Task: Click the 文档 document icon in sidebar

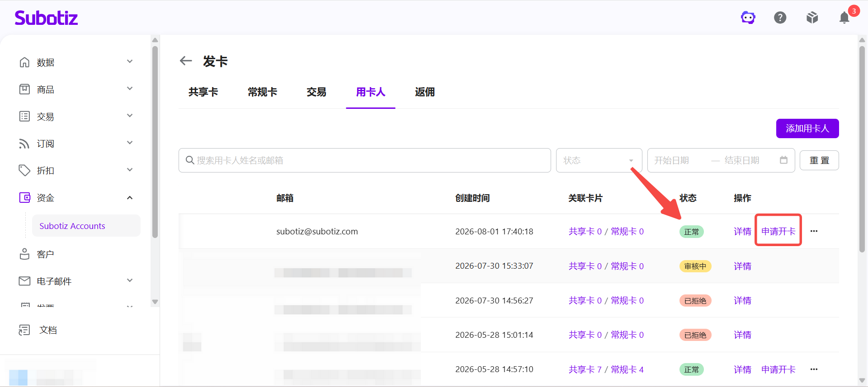Action: pyautogui.click(x=24, y=330)
